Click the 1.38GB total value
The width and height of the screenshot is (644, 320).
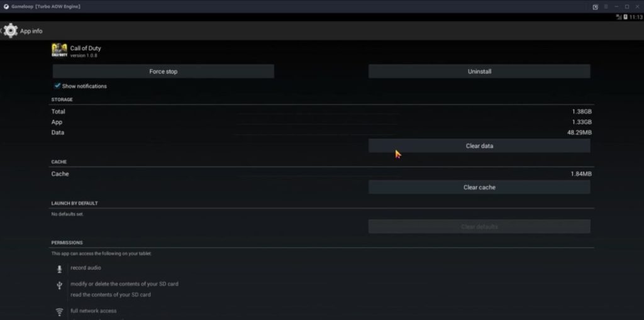point(582,112)
